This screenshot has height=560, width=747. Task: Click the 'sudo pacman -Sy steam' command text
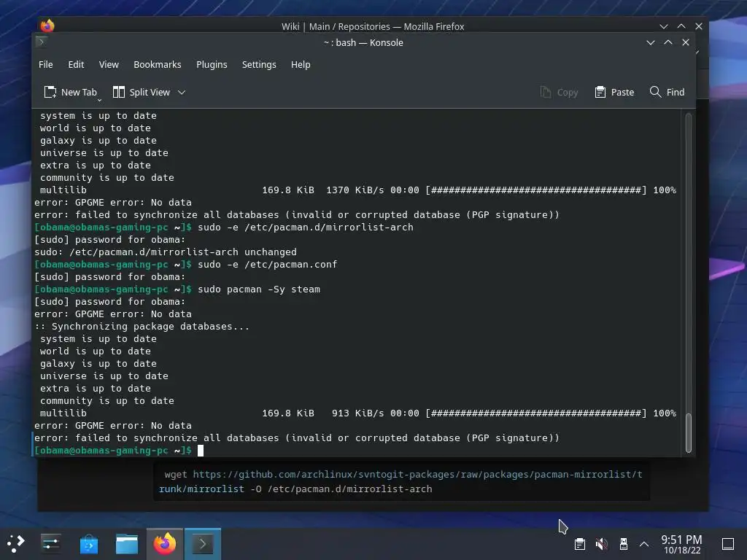point(259,289)
